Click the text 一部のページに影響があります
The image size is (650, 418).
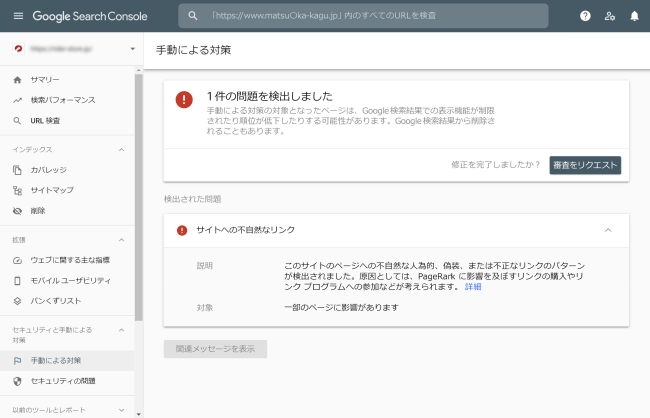coord(342,308)
